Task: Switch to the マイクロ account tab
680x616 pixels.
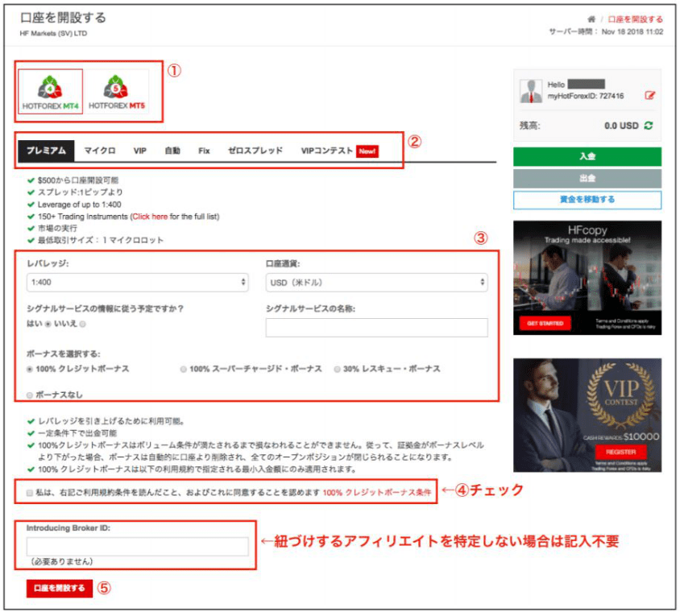Action: click(100, 151)
